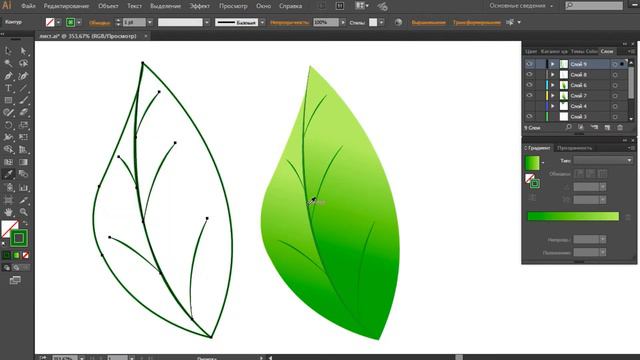Close the лист.ai document tab
640x360 pixels.
pyautogui.click(x=146, y=36)
